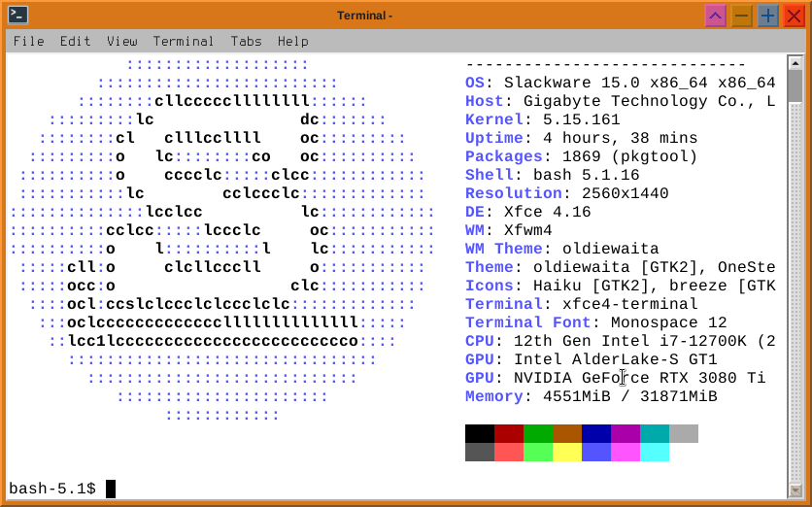Open the Edit menu
This screenshot has height=507, width=812.
[75, 42]
